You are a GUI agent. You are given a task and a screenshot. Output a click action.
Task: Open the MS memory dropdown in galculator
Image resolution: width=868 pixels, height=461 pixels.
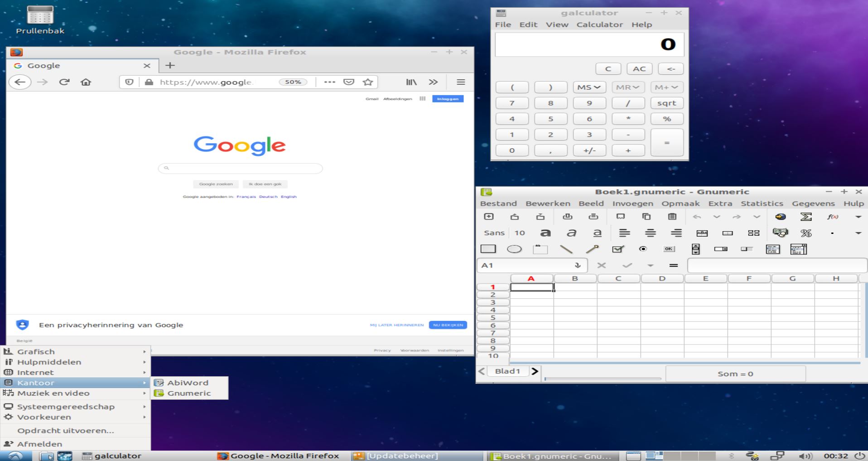589,87
